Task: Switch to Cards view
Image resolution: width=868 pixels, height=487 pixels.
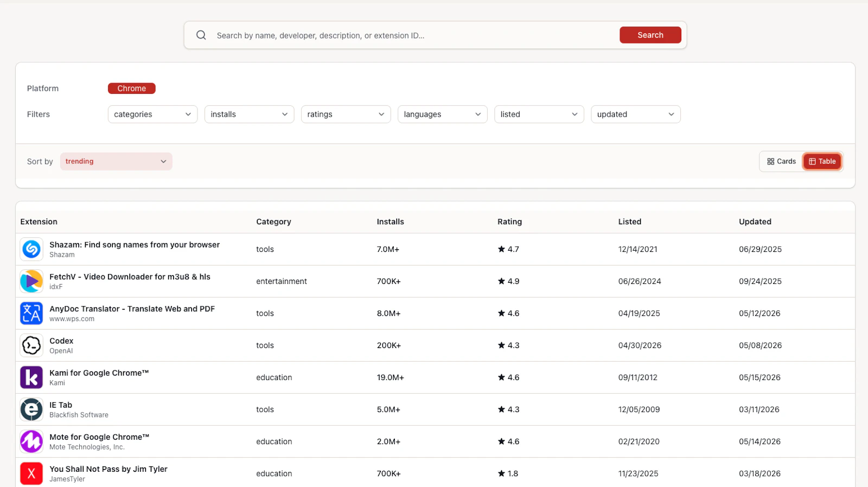Action: 781,161
